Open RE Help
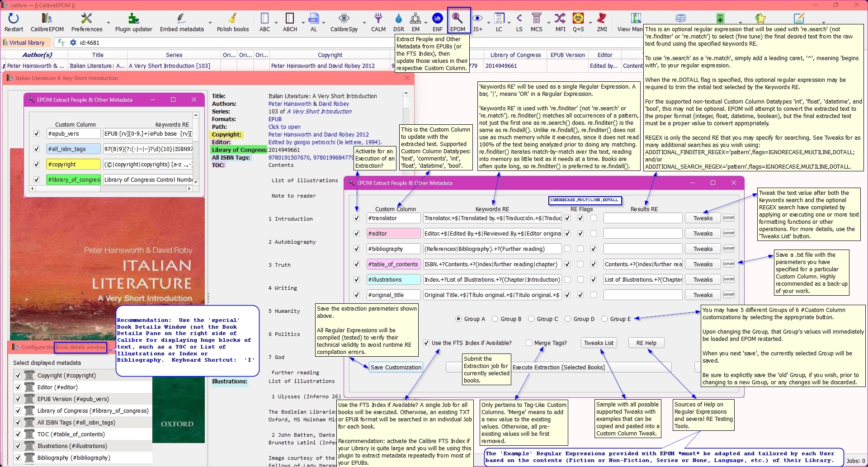Screen dimensions: 868x467 tap(646, 343)
